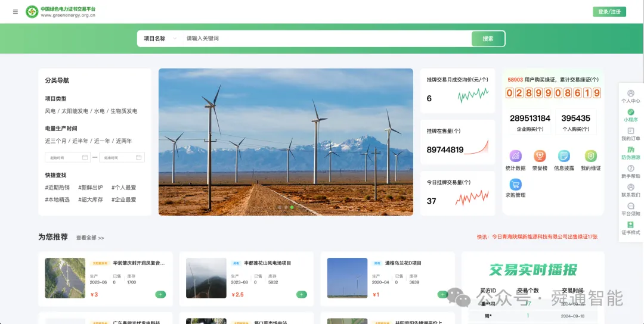644x324 pixels.
Task: Add 丰都莲花山风电场项目 with green plus
Action: click(x=302, y=294)
